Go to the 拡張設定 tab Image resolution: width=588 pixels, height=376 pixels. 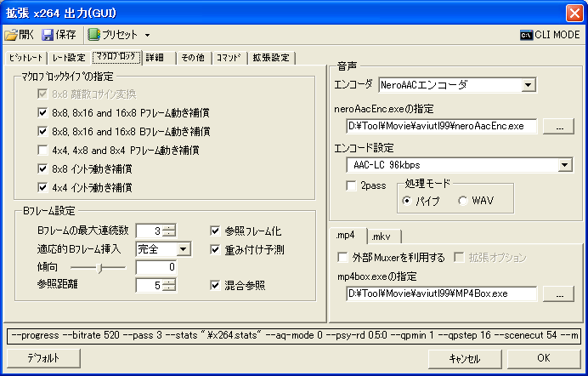[x=272, y=58]
